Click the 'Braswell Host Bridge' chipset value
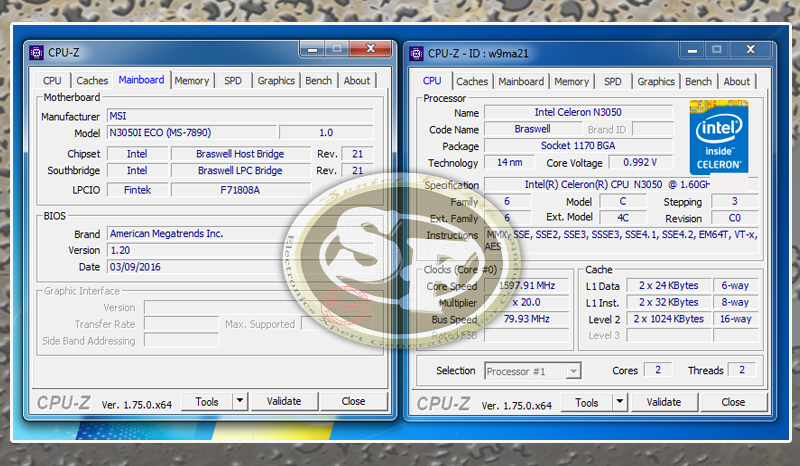The width and height of the screenshot is (800, 466). [240, 154]
